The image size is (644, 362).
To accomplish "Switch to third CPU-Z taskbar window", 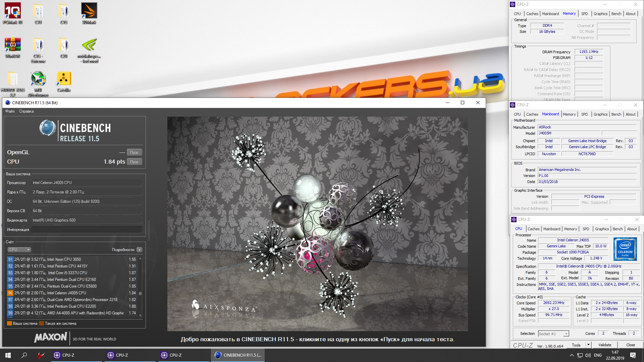I will tap(184, 355).
